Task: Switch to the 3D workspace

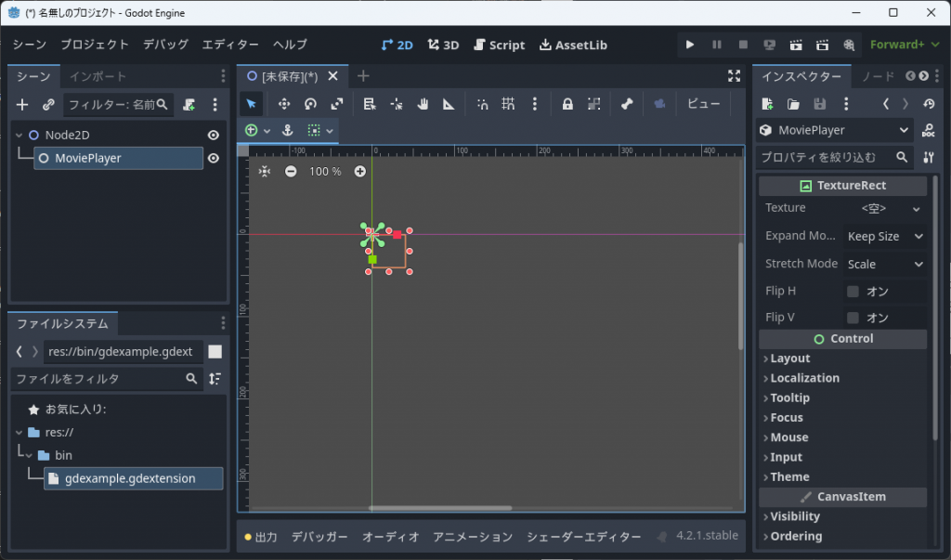Action: (x=443, y=45)
